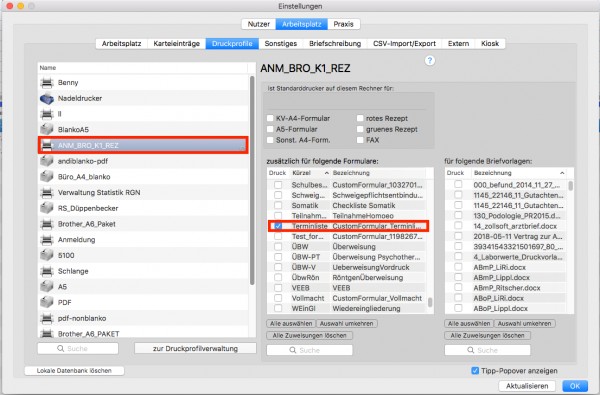Open the Karteieinträge tab
Image resolution: width=600 pixels, height=395 pixels.
point(177,44)
